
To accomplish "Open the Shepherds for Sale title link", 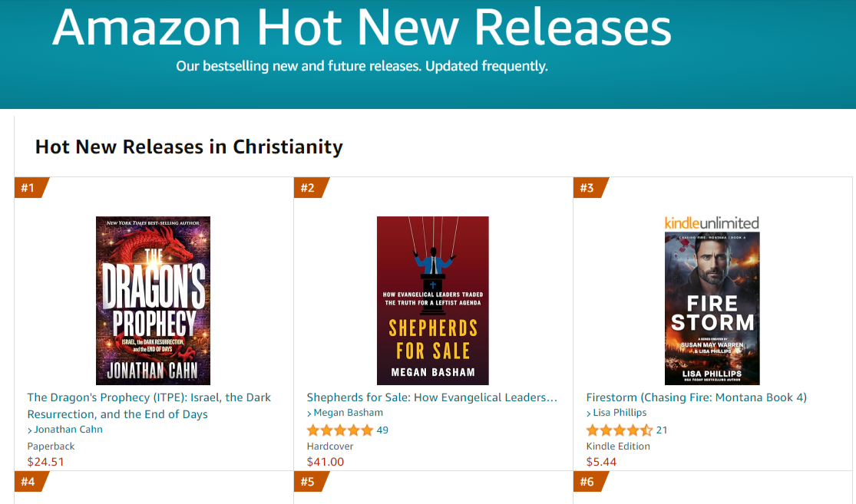I will point(429,397).
